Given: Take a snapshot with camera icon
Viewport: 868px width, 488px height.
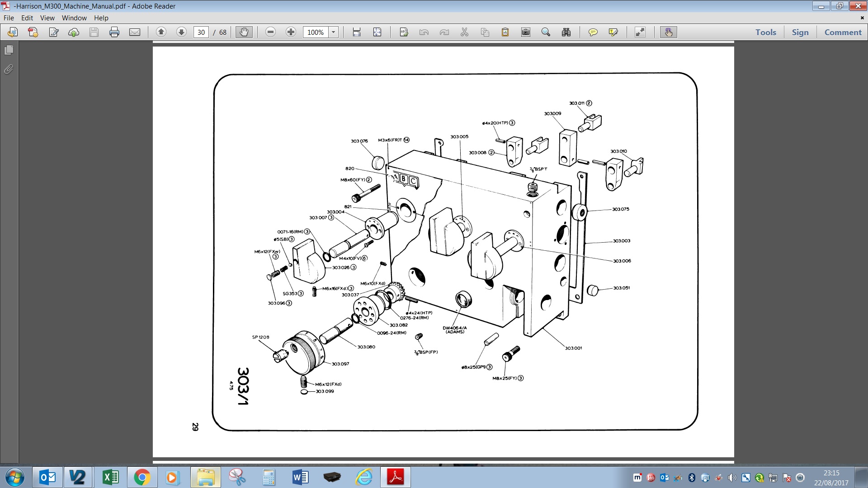Looking at the screenshot, I should point(525,32).
